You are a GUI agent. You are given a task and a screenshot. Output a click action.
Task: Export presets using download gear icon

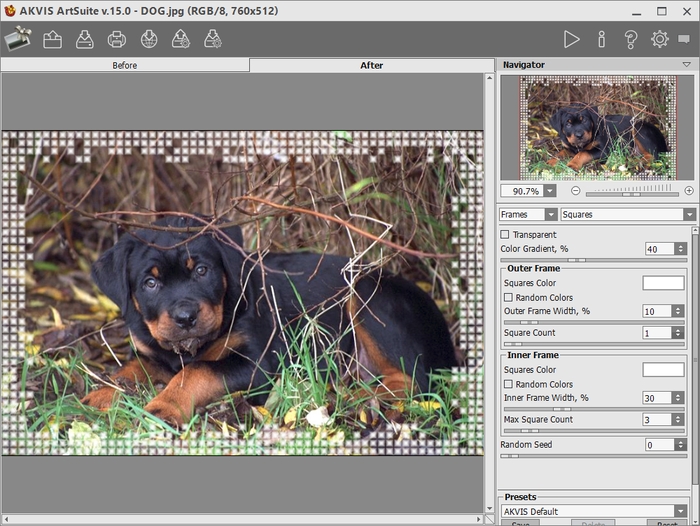pyautogui.click(x=213, y=39)
